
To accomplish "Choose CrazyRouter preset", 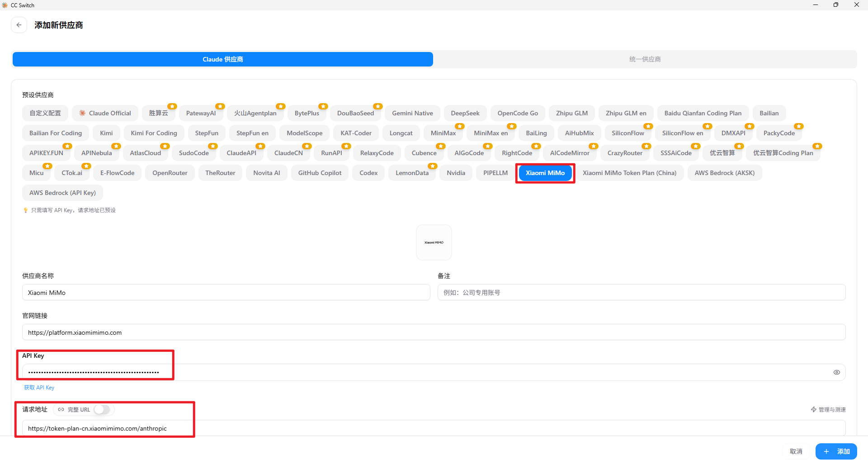I will pyautogui.click(x=625, y=153).
